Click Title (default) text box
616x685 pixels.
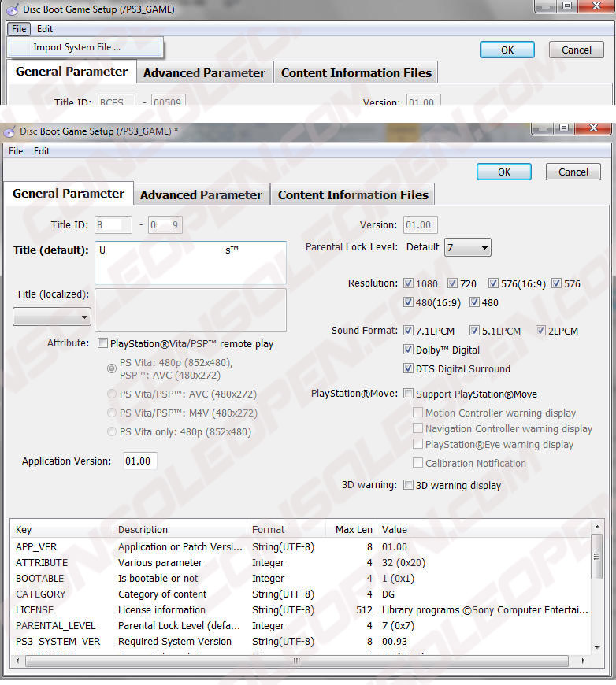coord(191,263)
